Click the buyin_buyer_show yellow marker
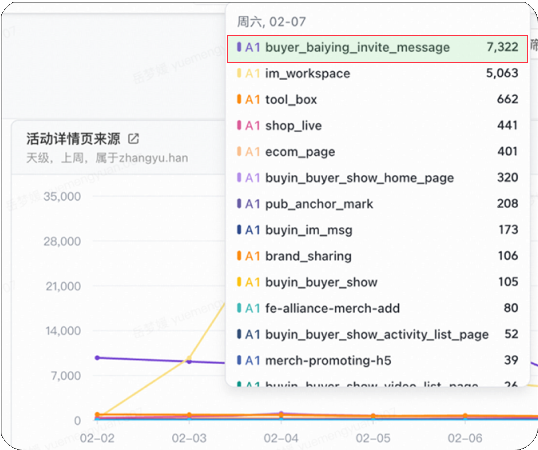This screenshot has height=450, width=538. pyautogui.click(x=239, y=282)
